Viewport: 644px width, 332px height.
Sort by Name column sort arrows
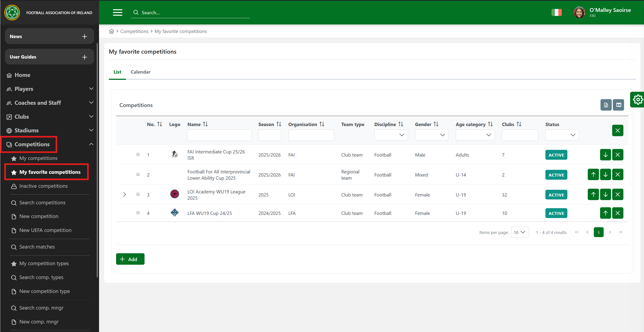click(205, 124)
